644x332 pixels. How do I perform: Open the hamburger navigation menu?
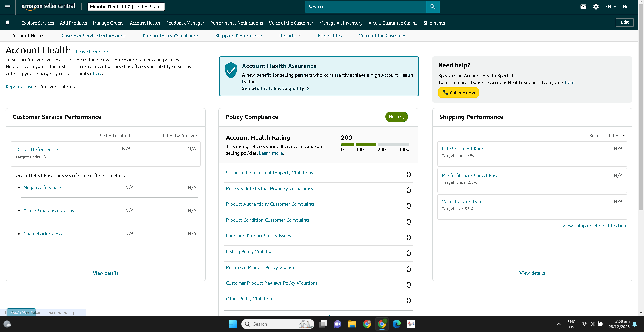8,7
